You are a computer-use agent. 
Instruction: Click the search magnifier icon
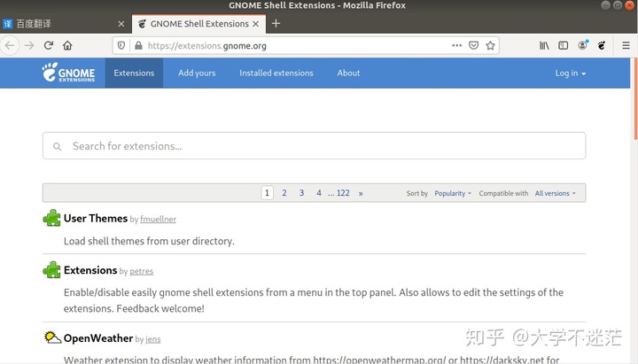point(57,146)
